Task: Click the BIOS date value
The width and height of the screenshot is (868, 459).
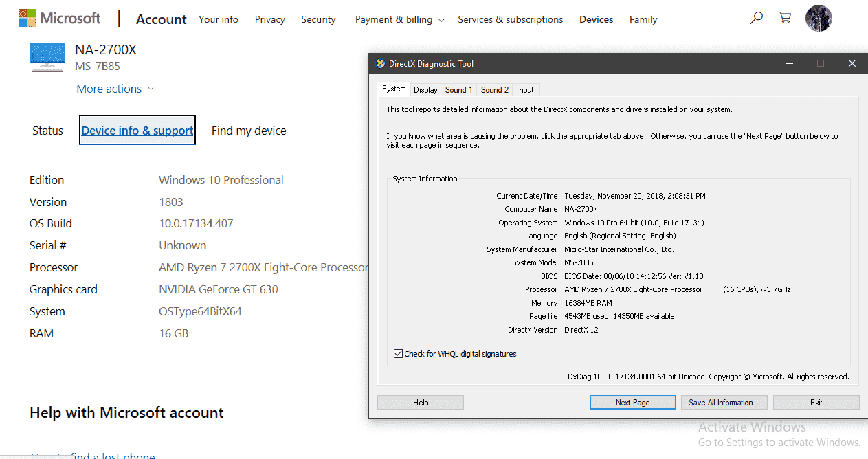Action: [x=634, y=276]
